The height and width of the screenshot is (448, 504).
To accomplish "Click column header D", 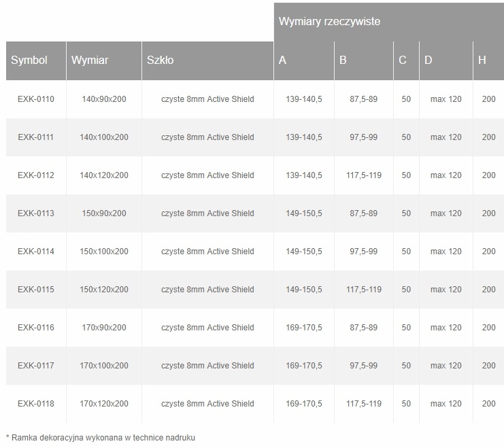I will click(429, 60).
